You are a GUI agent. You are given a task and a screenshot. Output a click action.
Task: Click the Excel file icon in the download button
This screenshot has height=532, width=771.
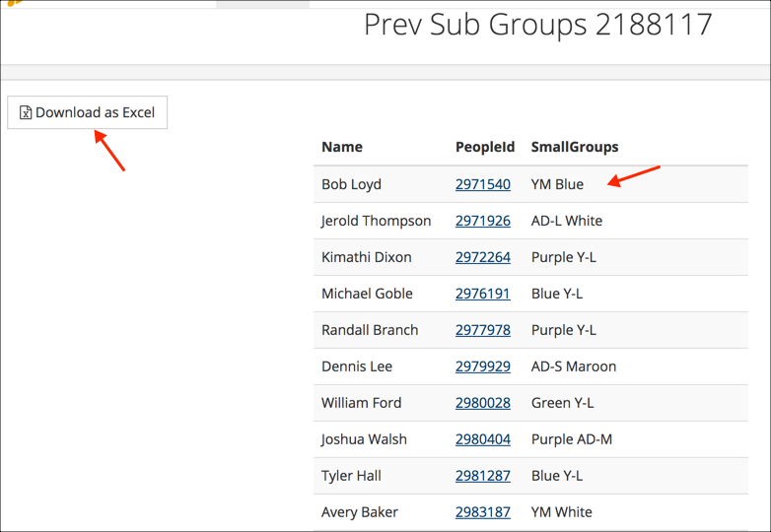(x=26, y=112)
